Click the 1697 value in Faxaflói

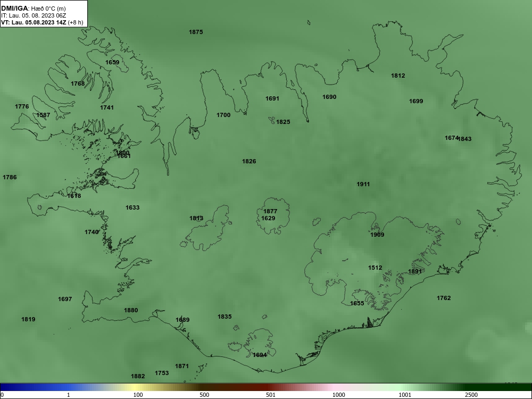[65, 299]
